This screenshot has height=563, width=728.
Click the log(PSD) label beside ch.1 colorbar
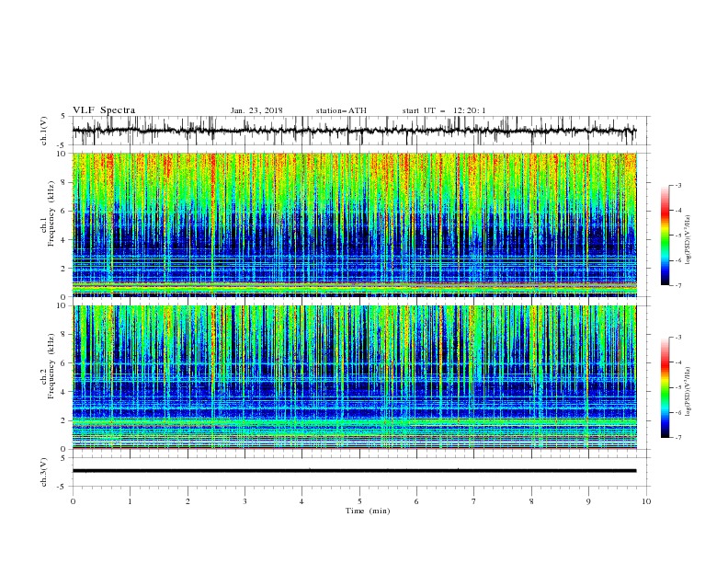point(688,240)
